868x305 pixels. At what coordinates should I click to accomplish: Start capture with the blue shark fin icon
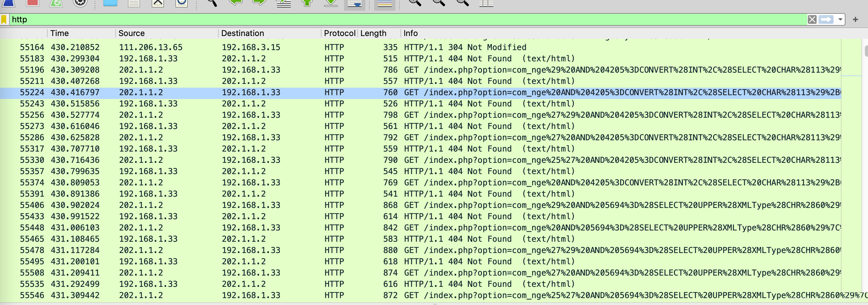click(x=9, y=3)
